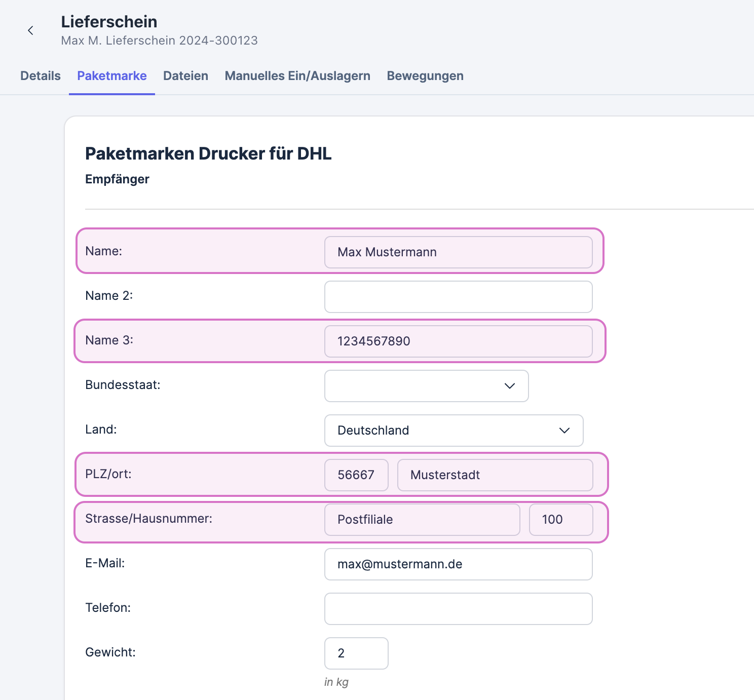Viewport: 754px width, 700px height.
Task: Open Manuelles Ein/Auslagern tab
Action: click(x=297, y=76)
